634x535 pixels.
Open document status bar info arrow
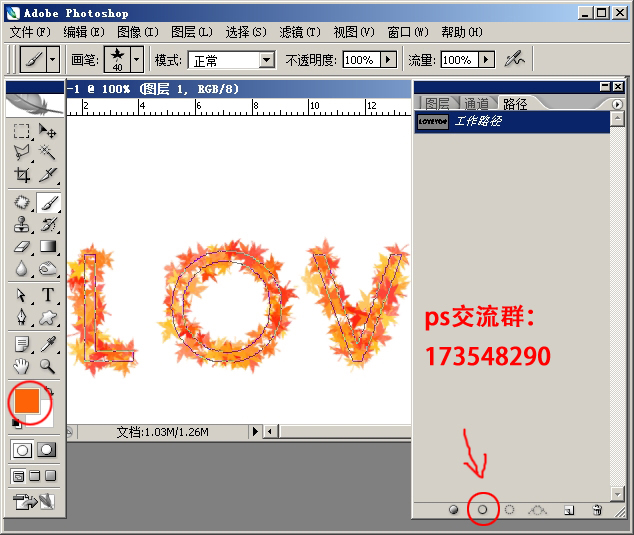click(x=255, y=432)
